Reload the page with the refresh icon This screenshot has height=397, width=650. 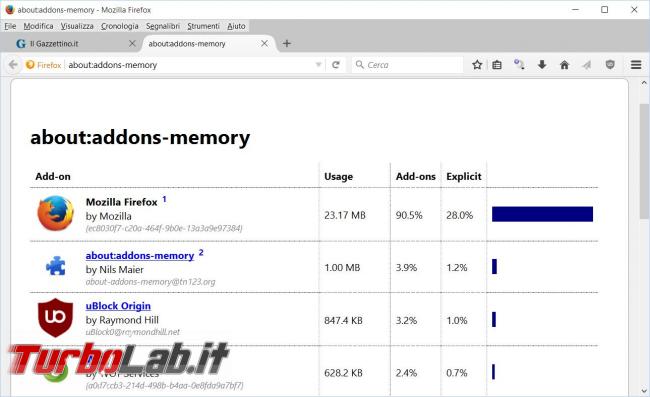[x=336, y=65]
